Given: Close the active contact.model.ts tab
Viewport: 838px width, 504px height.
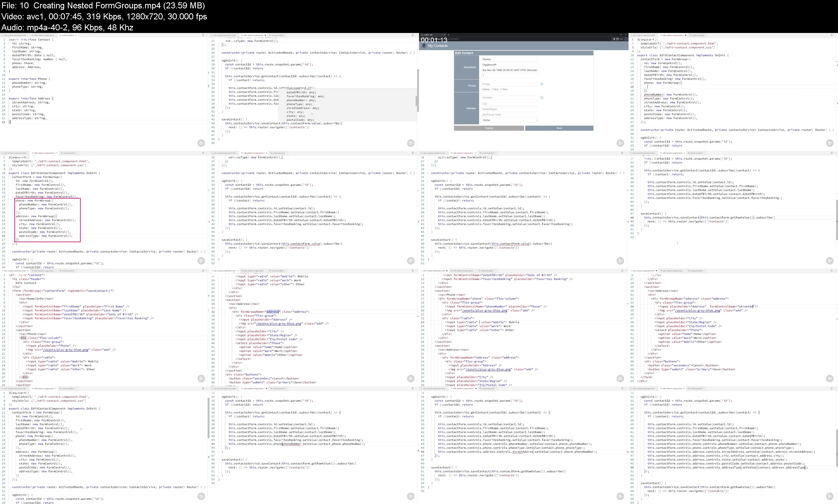Looking at the screenshot, I should (x=76, y=35).
